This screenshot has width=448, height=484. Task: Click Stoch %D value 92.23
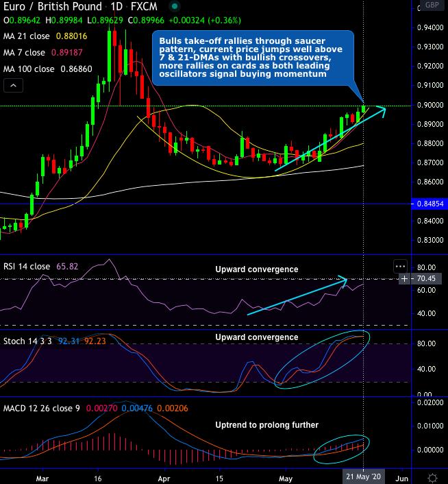[95, 341]
